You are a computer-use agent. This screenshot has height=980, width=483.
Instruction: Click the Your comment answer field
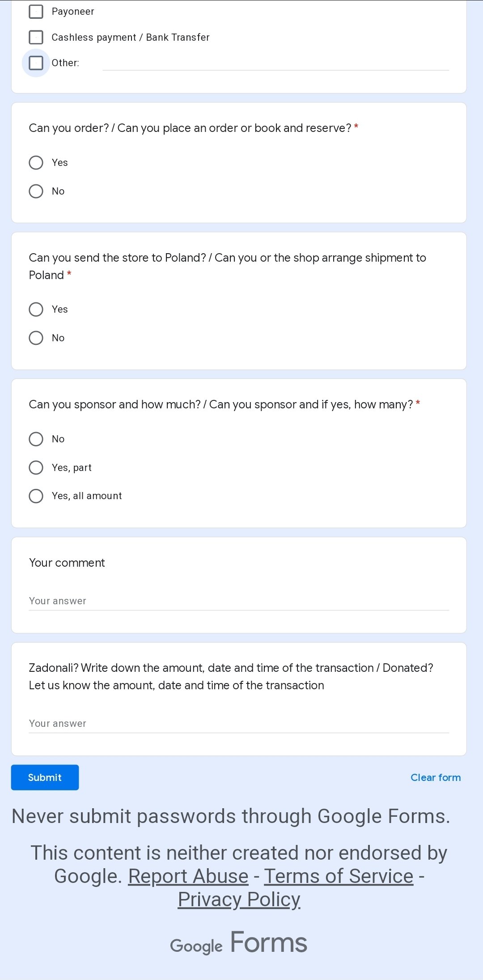(239, 601)
